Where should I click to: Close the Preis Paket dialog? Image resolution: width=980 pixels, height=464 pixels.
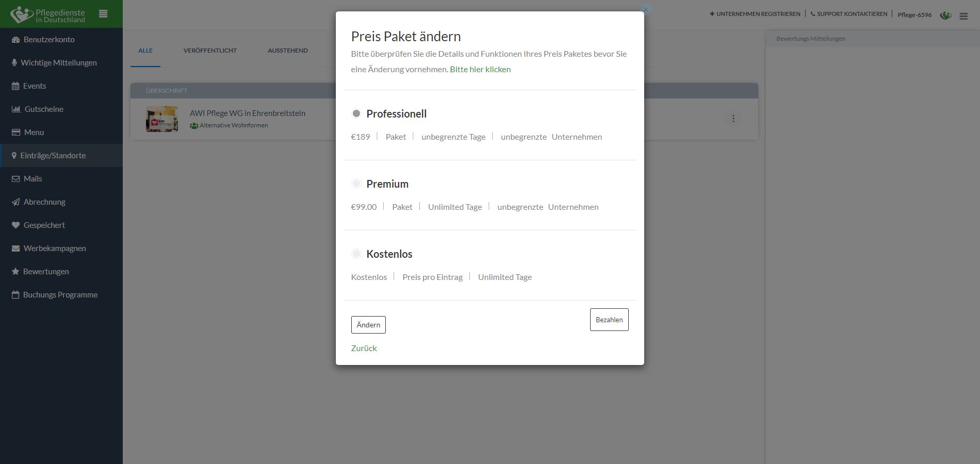pyautogui.click(x=646, y=9)
